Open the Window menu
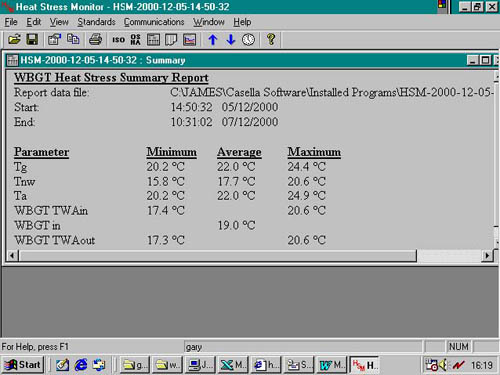The width and height of the screenshot is (500, 375). (209, 22)
